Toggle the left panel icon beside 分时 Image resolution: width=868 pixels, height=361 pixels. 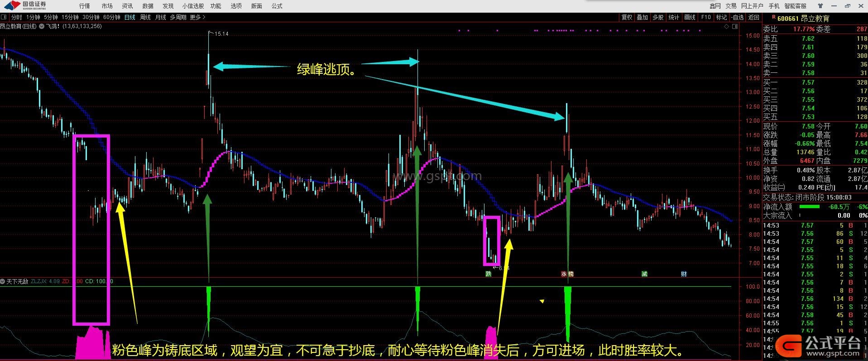5,17
